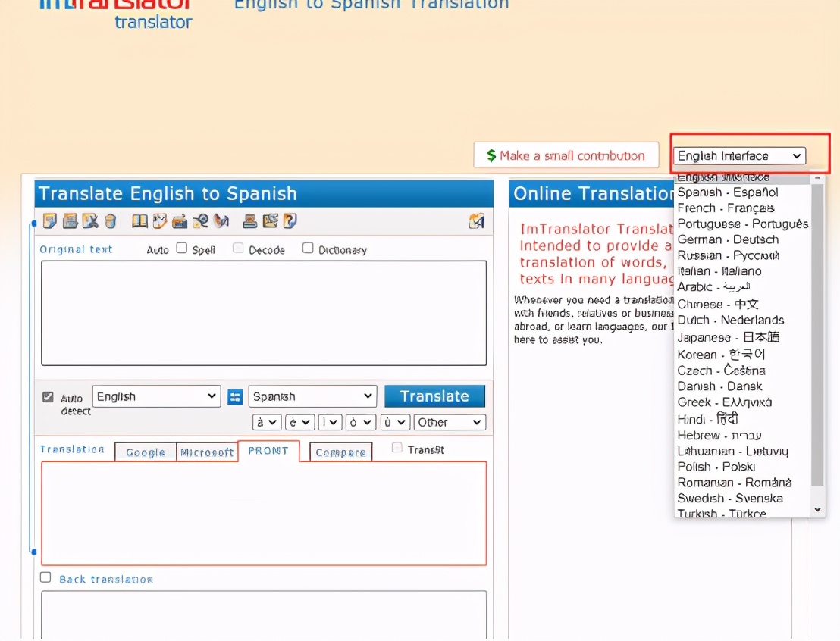The image size is (840, 641).
Task: Click Make a small contribution button
Action: (566, 156)
